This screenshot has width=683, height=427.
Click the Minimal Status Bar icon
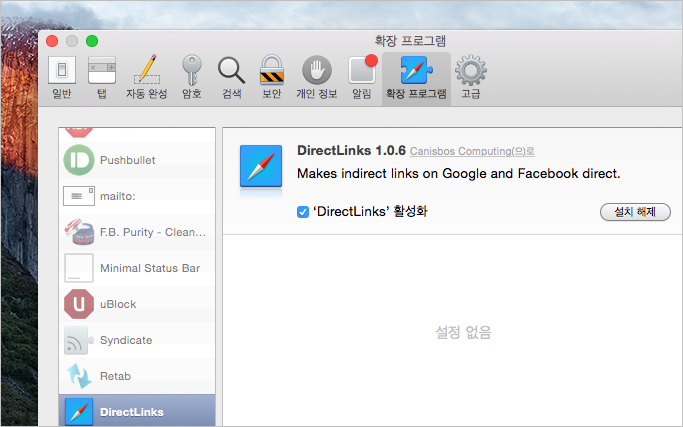[x=79, y=268]
